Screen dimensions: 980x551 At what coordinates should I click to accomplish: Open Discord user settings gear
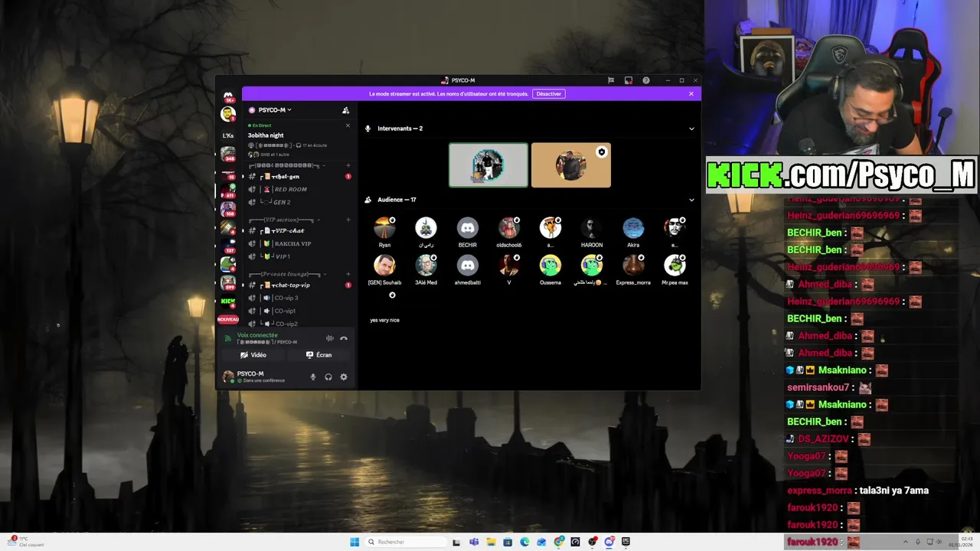pos(344,377)
